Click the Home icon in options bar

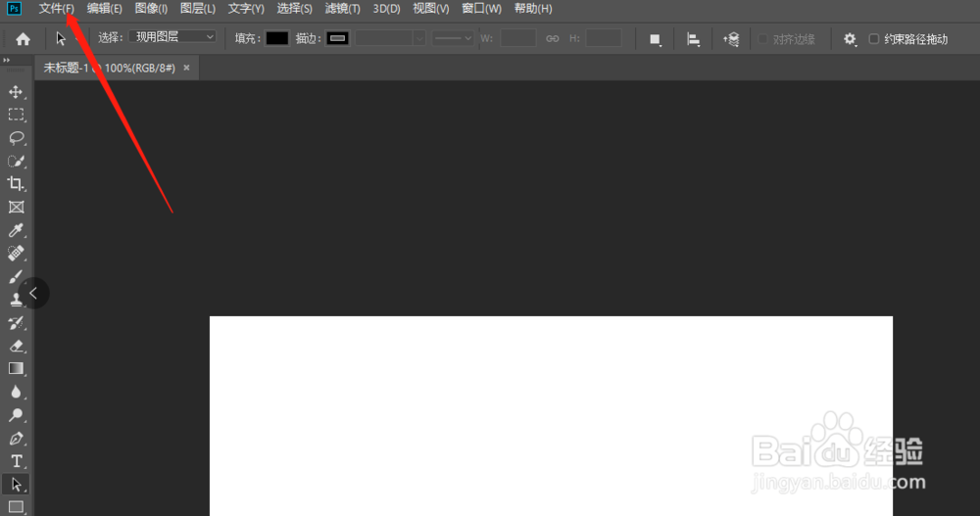click(24, 39)
